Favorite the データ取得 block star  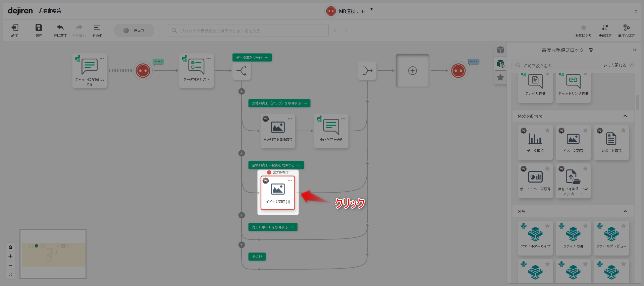tap(547, 130)
